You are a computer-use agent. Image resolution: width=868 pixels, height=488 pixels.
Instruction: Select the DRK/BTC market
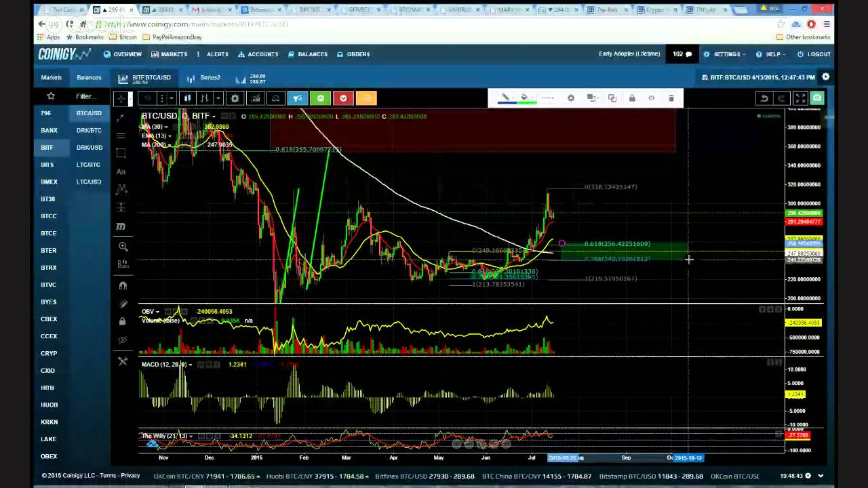[89, 130]
